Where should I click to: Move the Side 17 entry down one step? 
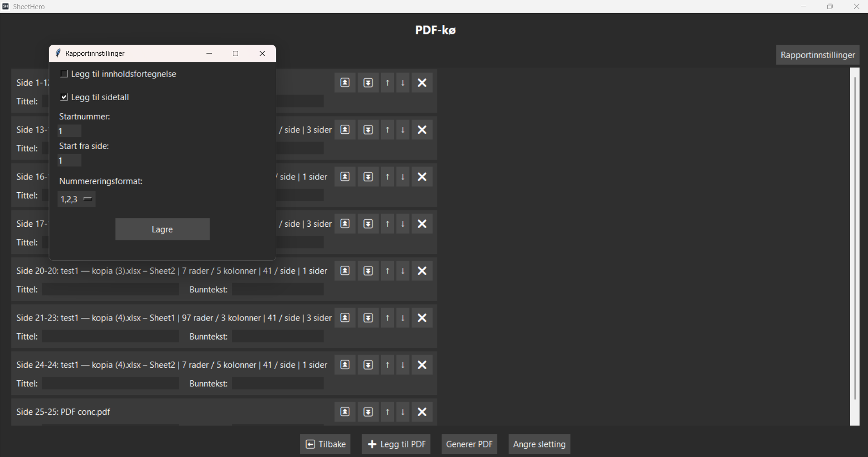pyautogui.click(x=403, y=224)
